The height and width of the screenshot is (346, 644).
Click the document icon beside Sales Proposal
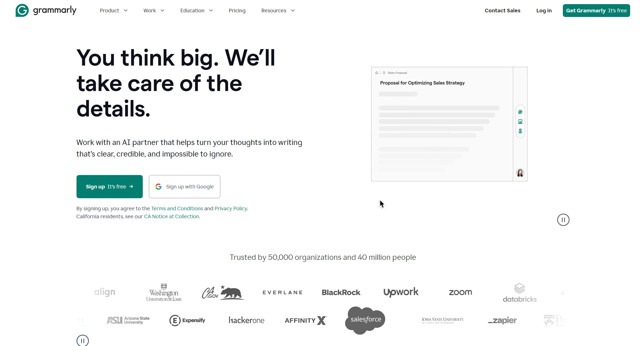(384, 73)
